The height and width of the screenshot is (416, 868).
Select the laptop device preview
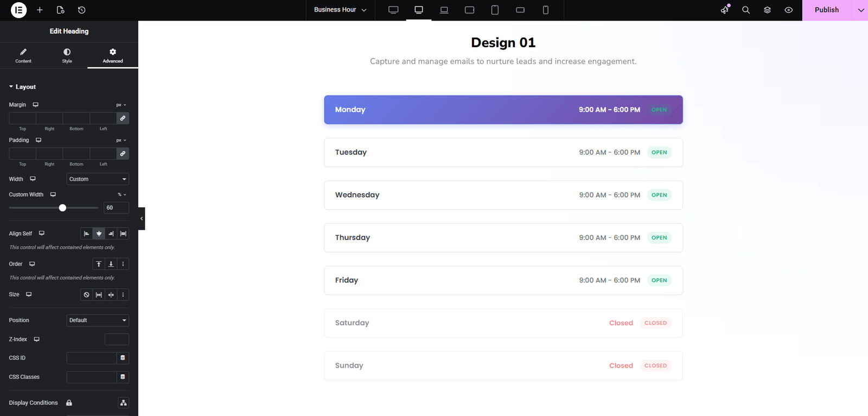point(444,10)
